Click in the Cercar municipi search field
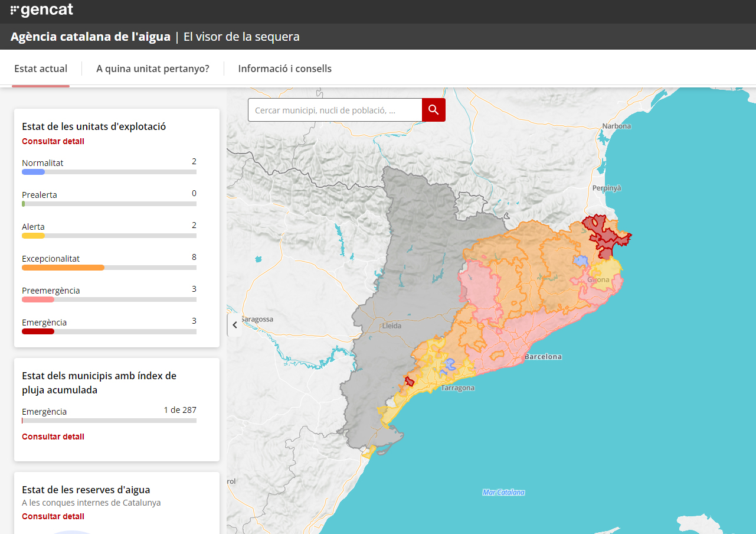Screen dimensions: 756x534 (x=335, y=110)
